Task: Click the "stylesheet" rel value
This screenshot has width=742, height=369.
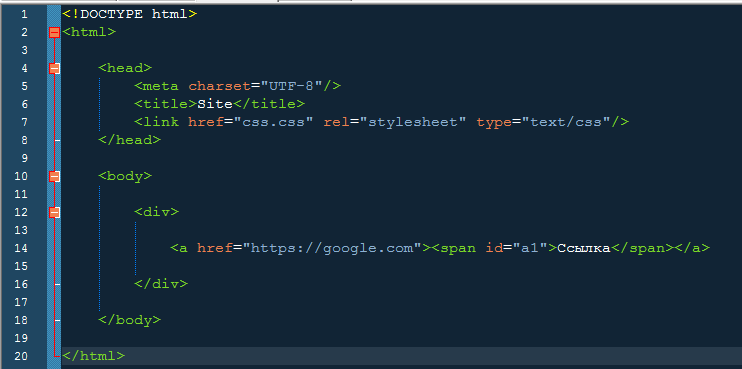Action: tap(413, 122)
